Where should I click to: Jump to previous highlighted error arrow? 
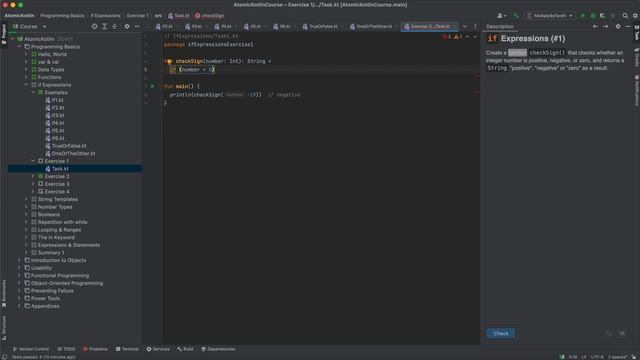(x=467, y=37)
